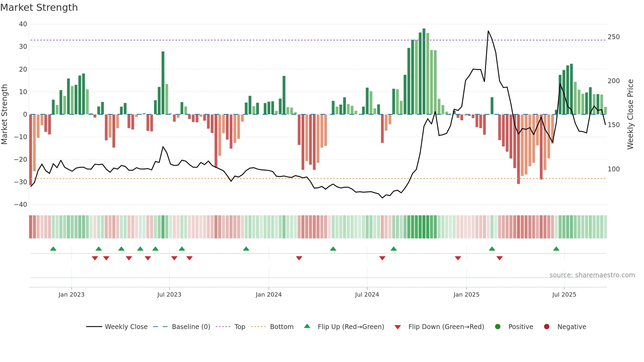644x362 pixels.
Task: Click the '150' right axis tick label
Action: pyautogui.click(x=614, y=125)
